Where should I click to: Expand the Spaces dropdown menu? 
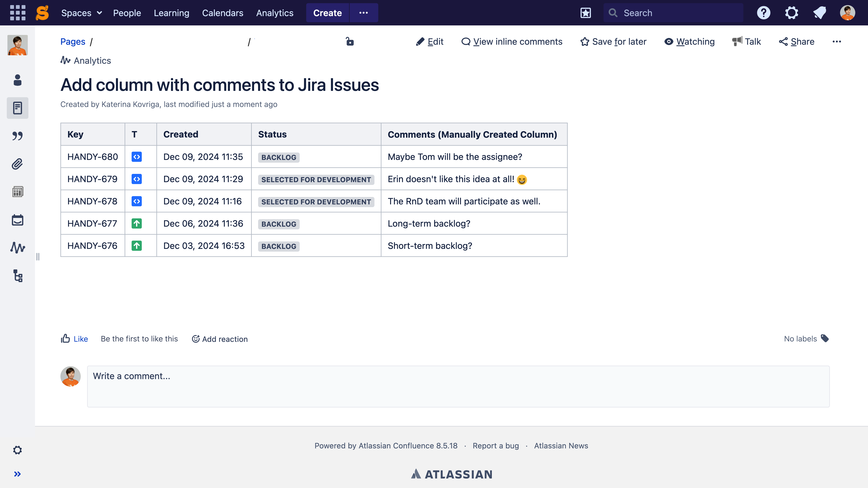click(81, 13)
